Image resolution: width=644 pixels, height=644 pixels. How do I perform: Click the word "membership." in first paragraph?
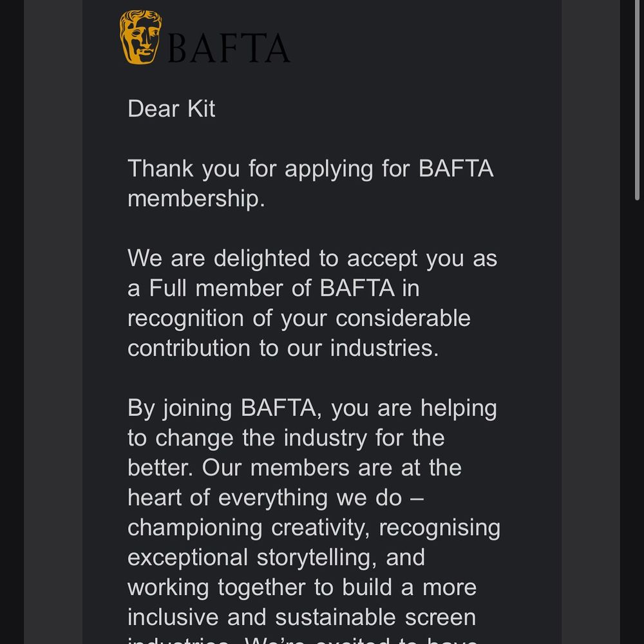[196, 198]
